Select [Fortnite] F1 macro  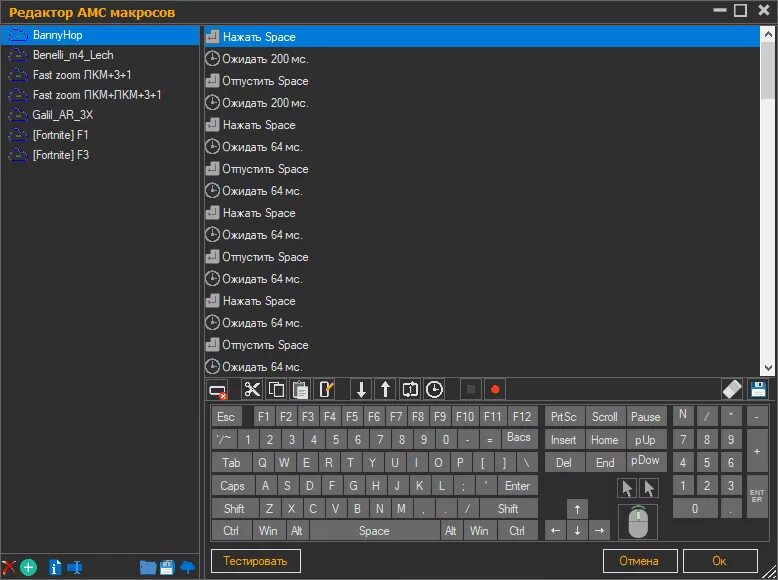tap(100, 135)
